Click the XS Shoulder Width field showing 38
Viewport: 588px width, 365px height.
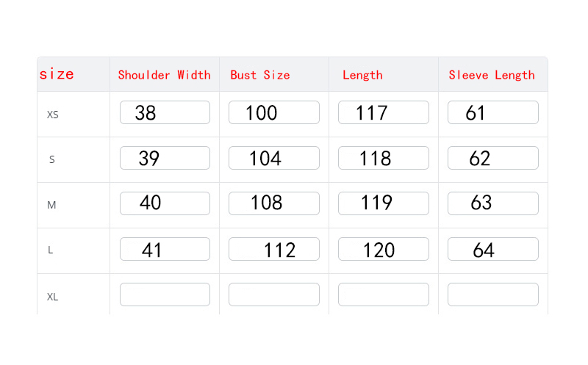pyautogui.click(x=165, y=112)
